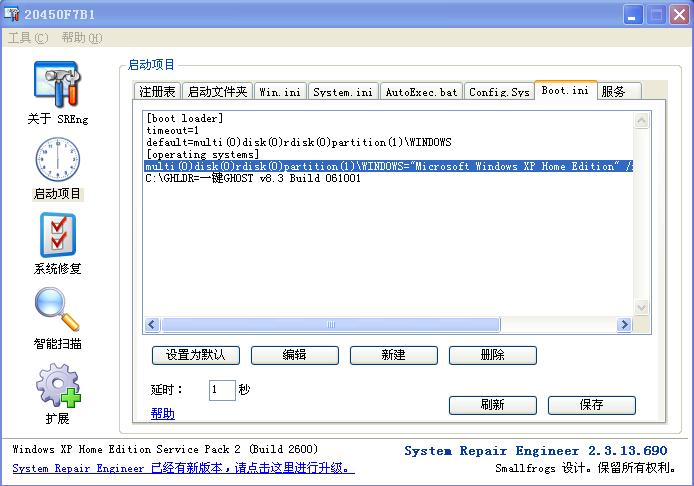
Task: Select the C:\GHLDR GHOST entry
Action: 253,178
